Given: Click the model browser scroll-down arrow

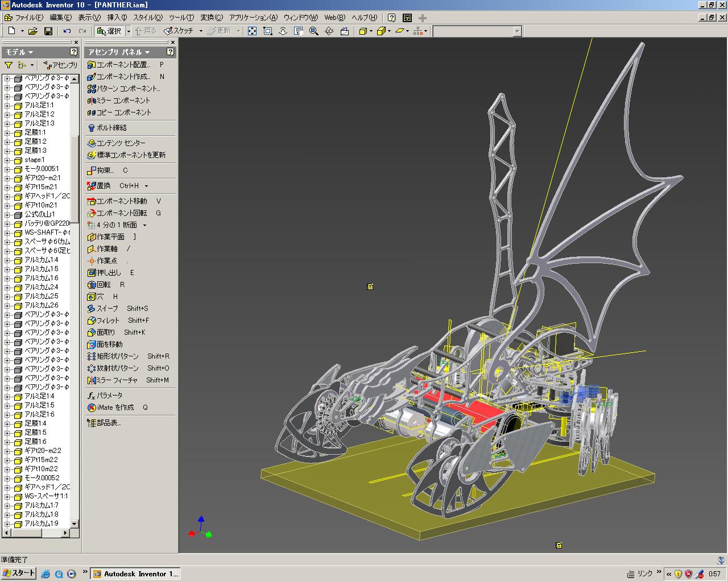Looking at the screenshot, I should (74, 523).
